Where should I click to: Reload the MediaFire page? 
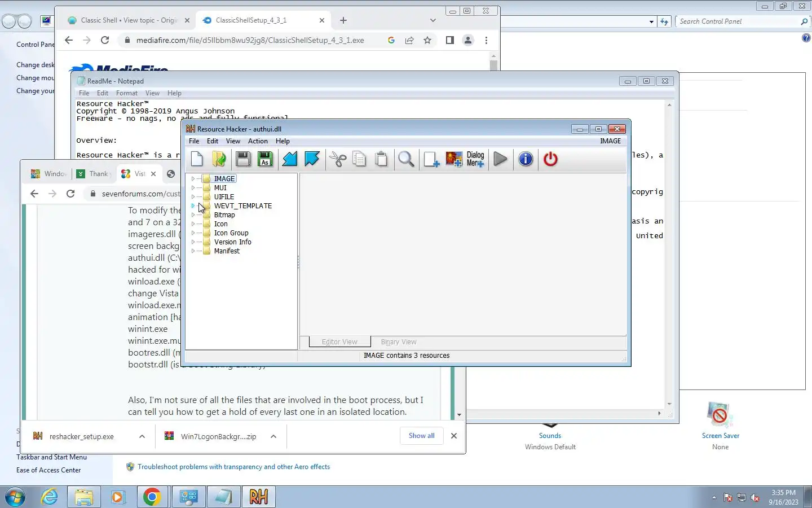pos(105,40)
